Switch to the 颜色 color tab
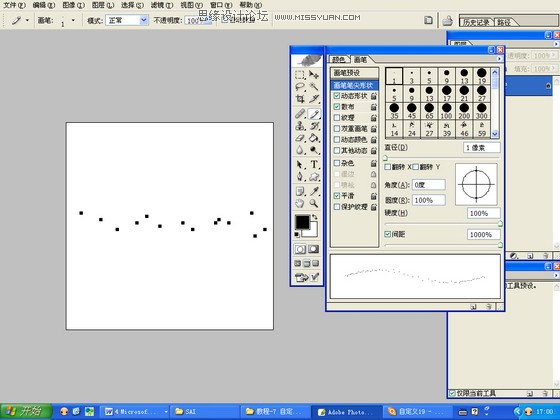Viewport: 560px width, 420px height. tap(338, 59)
